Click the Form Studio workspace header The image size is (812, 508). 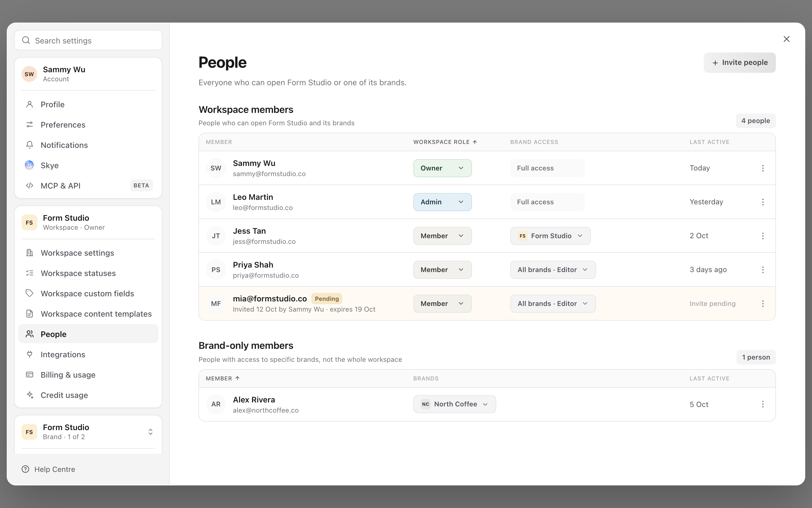88,222
